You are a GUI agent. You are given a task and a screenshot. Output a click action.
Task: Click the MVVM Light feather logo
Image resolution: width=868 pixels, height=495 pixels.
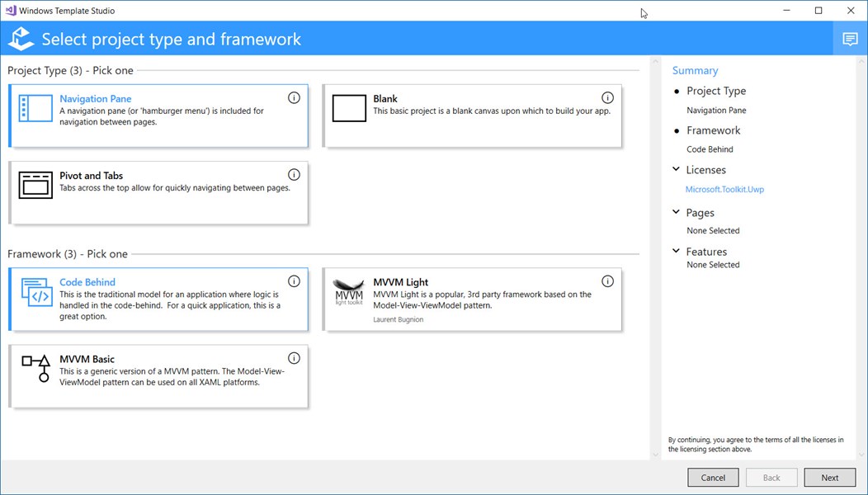click(x=349, y=291)
